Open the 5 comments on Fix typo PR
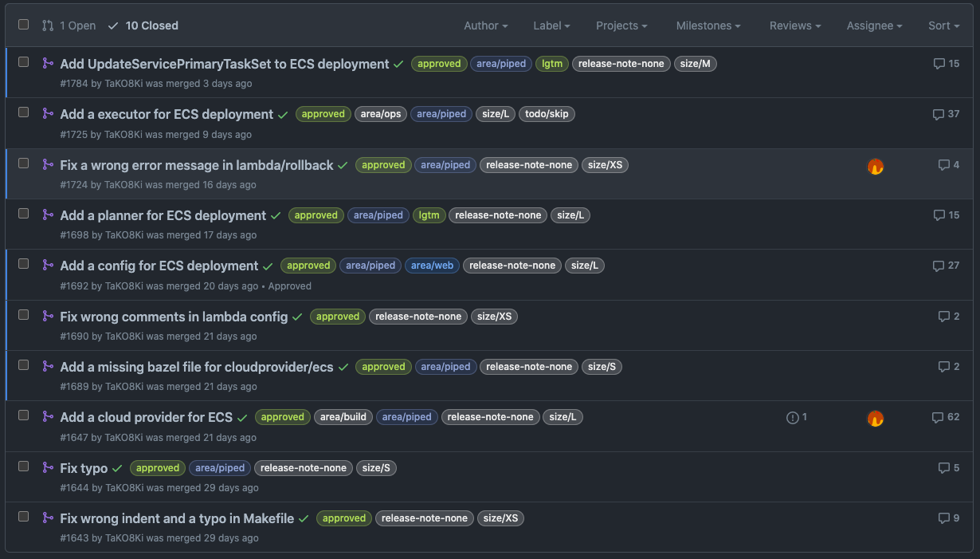 949,468
